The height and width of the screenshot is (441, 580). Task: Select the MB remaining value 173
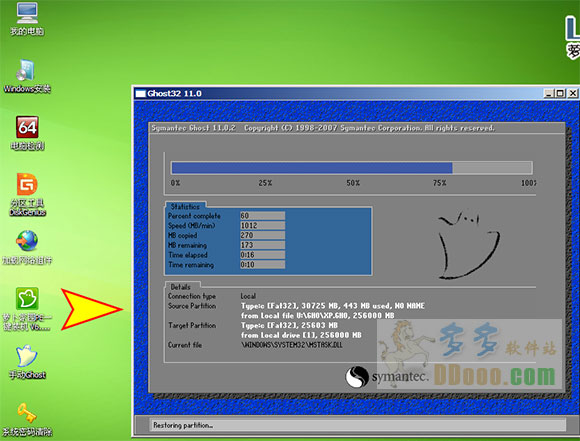click(x=262, y=245)
